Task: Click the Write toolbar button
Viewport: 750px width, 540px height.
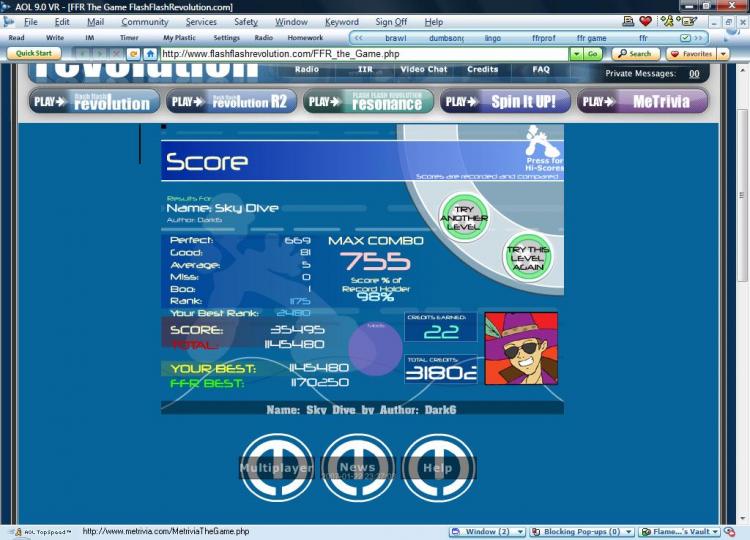Action: [x=55, y=37]
